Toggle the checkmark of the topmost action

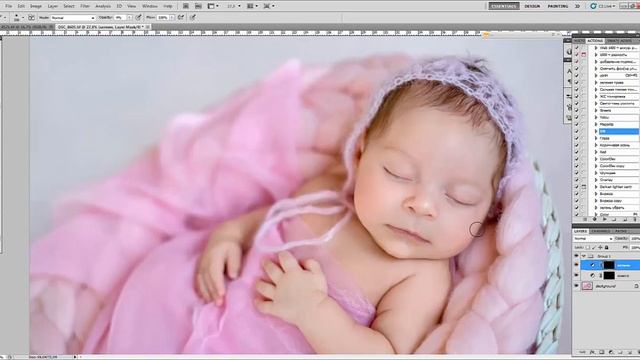[x=576, y=48]
